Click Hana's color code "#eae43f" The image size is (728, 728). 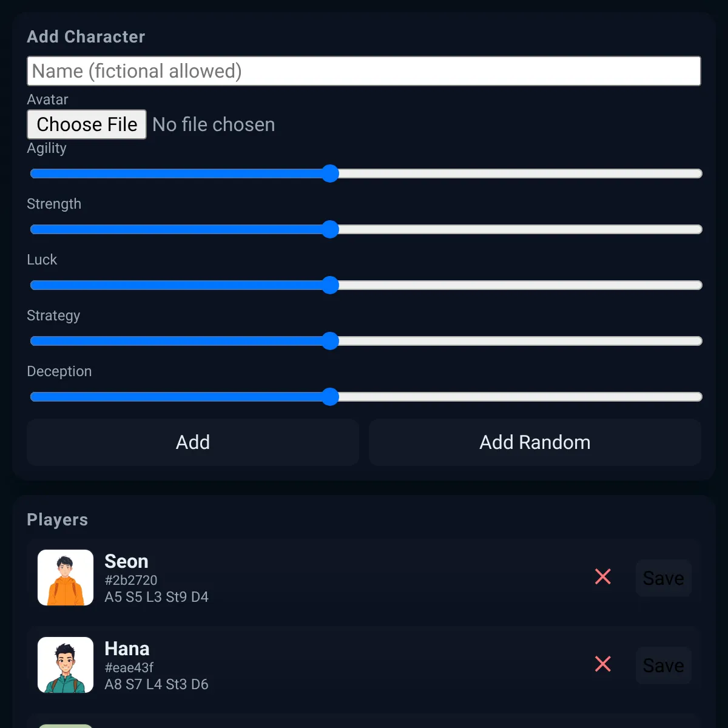tap(129, 667)
